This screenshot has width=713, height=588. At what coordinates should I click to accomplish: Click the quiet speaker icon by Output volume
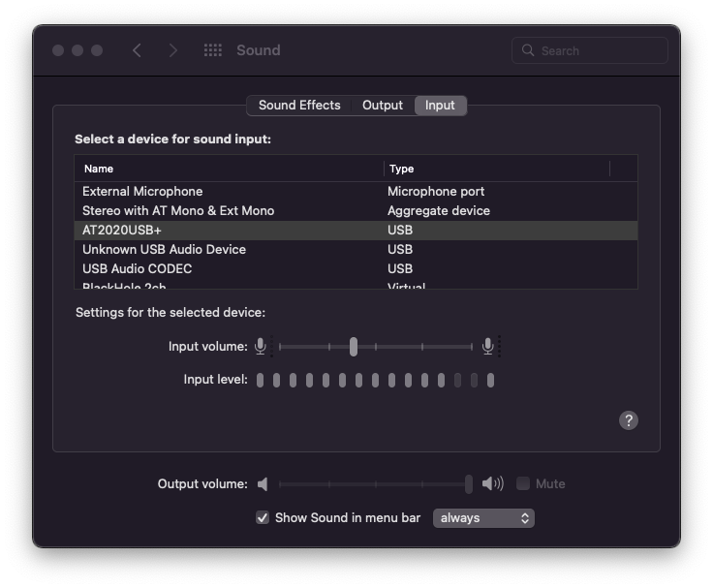pos(263,483)
